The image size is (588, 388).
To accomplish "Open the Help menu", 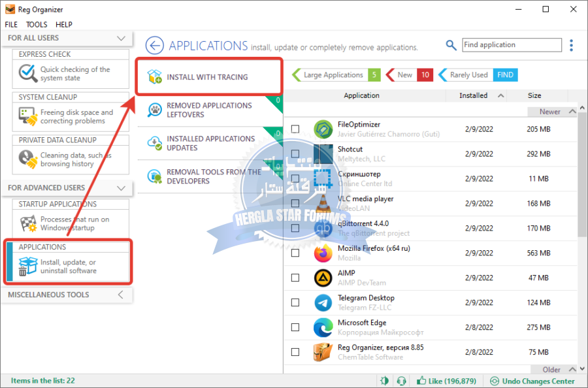I will pyautogui.click(x=64, y=24).
